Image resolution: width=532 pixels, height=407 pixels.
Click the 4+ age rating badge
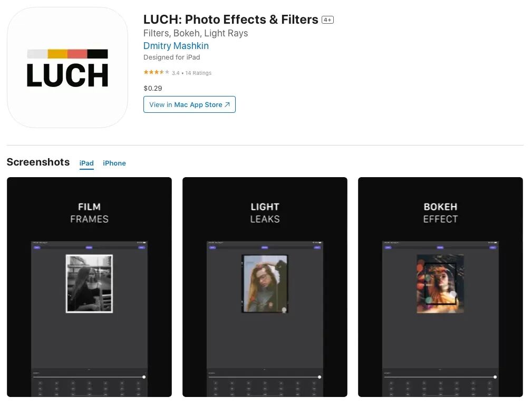[328, 20]
